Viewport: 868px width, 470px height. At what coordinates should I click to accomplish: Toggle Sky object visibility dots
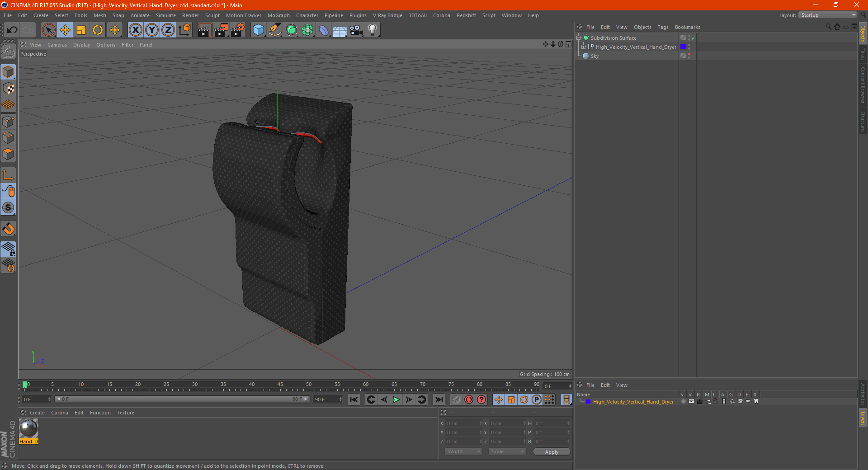[689, 56]
